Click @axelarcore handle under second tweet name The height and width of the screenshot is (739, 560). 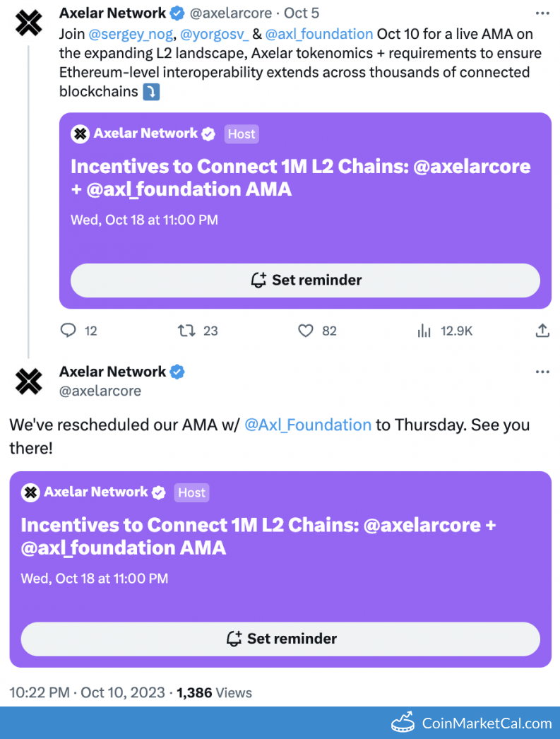pyautogui.click(x=100, y=391)
